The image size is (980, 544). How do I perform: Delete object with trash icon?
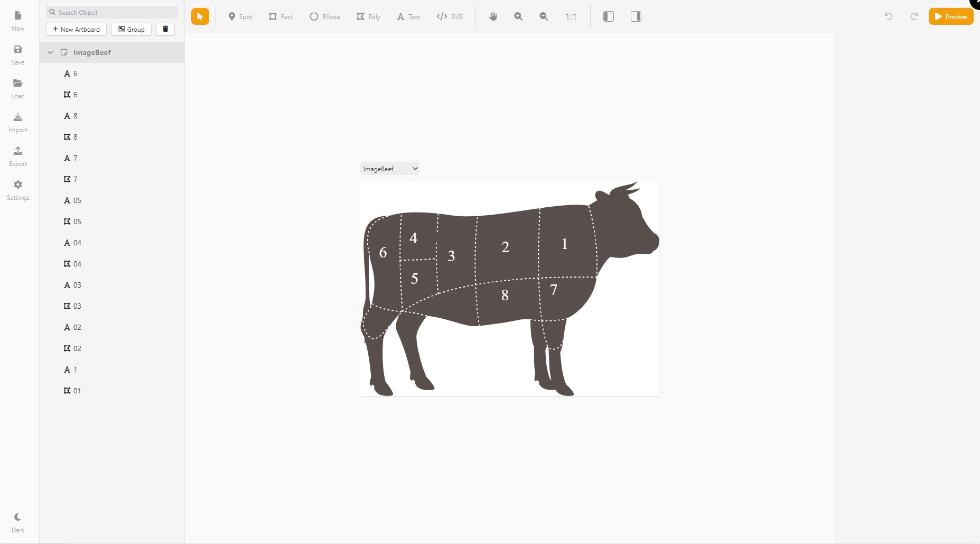(x=165, y=29)
